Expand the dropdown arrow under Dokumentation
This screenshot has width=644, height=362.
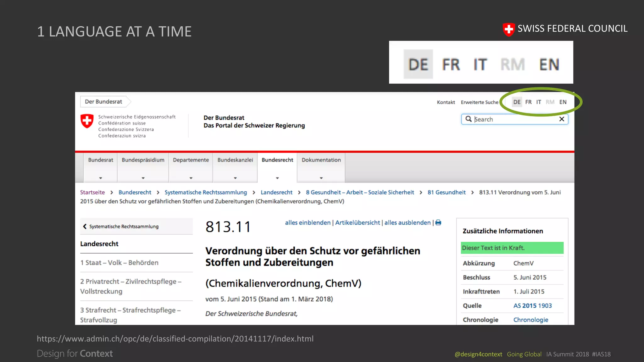point(321,178)
